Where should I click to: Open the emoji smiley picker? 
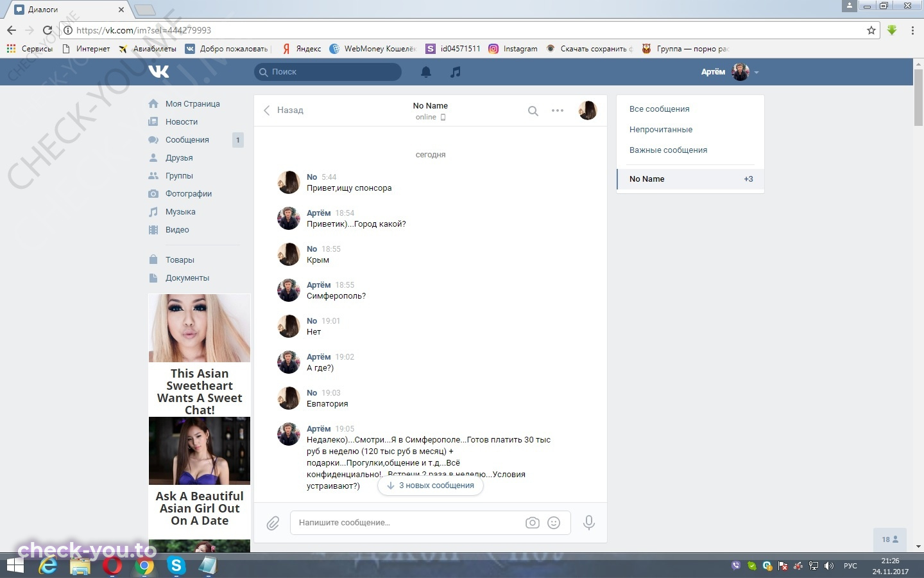pyautogui.click(x=554, y=523)
